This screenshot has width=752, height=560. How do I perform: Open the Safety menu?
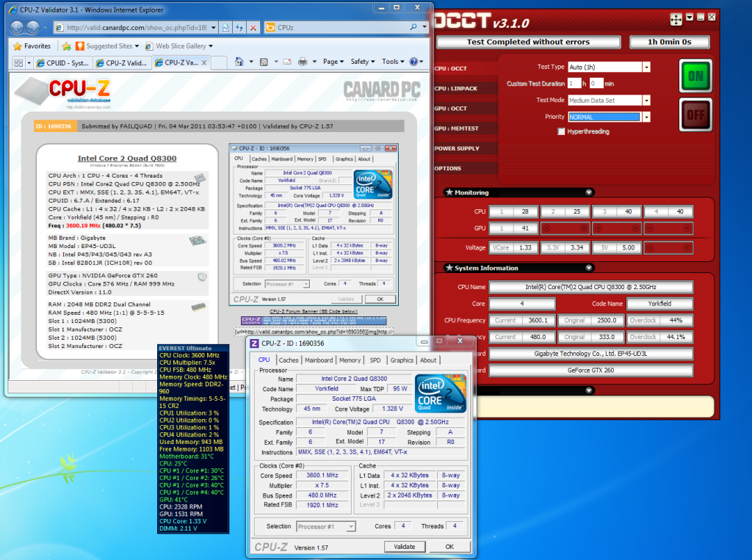pyautogui.click(x=363, y=62)
